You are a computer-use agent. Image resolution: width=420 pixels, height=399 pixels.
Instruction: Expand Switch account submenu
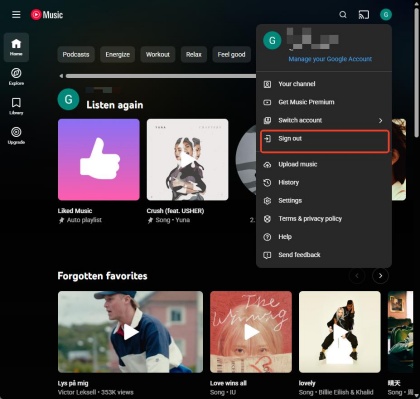coord(324,120)
